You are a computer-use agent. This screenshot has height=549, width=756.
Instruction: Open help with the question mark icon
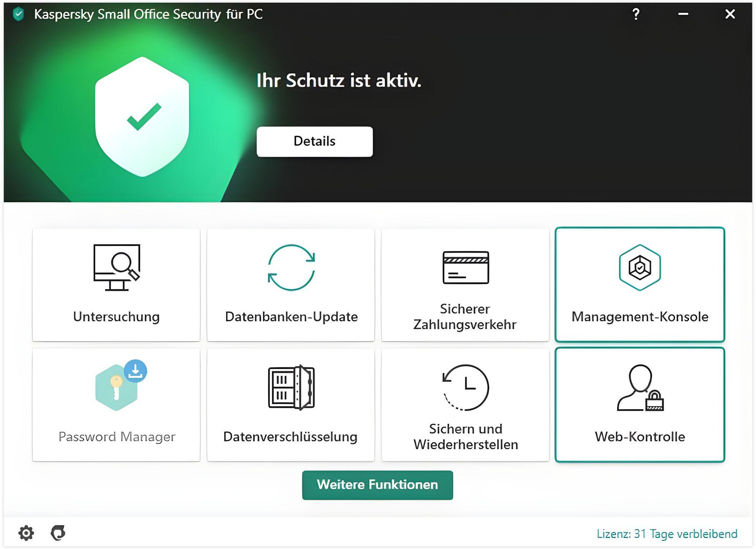[636, 14]
